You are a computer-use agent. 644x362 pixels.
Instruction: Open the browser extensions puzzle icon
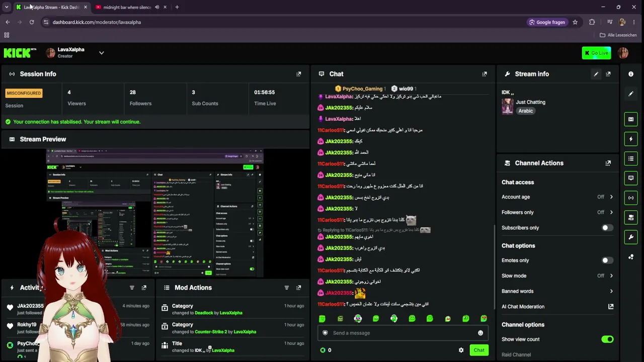(x=592, y=22)
